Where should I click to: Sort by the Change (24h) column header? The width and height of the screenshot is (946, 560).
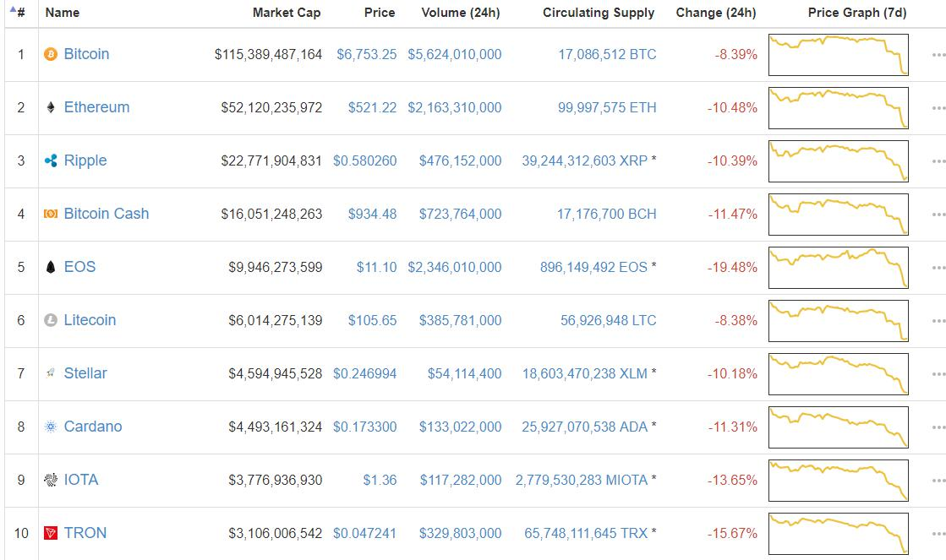point(716,13)
